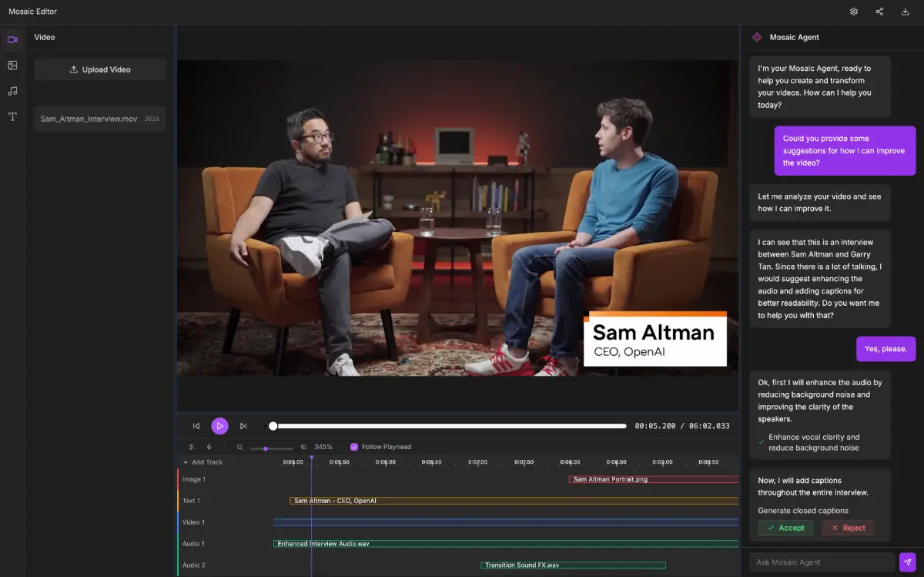Screen dimensions: 924x577
Task: Open the Audio music note panel
Action: (x=12, y=91)
